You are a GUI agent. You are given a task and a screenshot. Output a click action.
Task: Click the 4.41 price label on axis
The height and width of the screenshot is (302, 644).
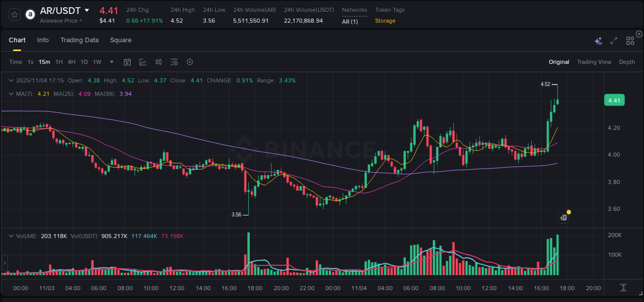pos(614,100)
